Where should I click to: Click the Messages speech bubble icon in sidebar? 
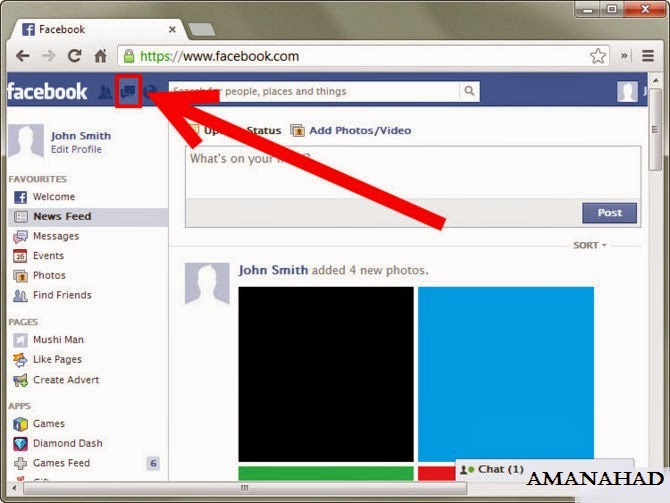(x=20, y=237)
